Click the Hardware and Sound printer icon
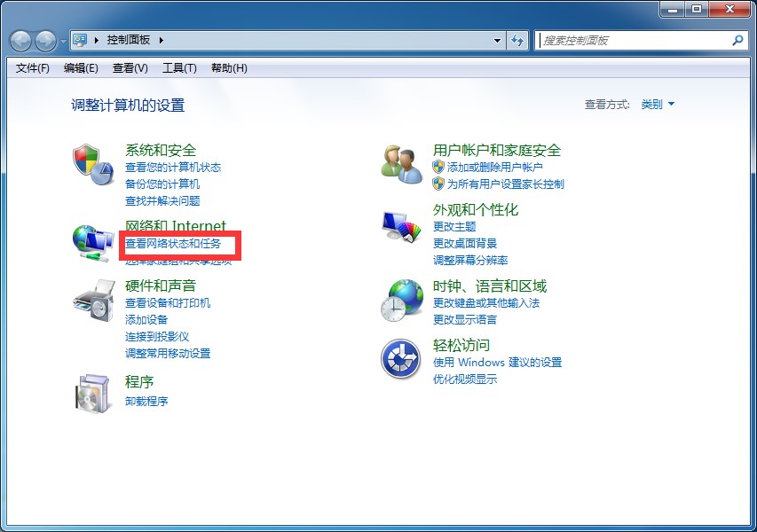 click(92, 301)
